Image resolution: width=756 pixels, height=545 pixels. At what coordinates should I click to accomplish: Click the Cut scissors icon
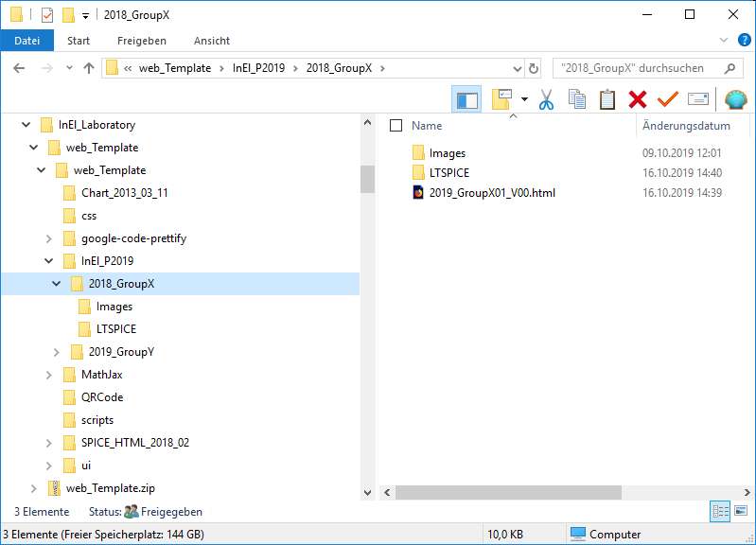click(546, 99)
